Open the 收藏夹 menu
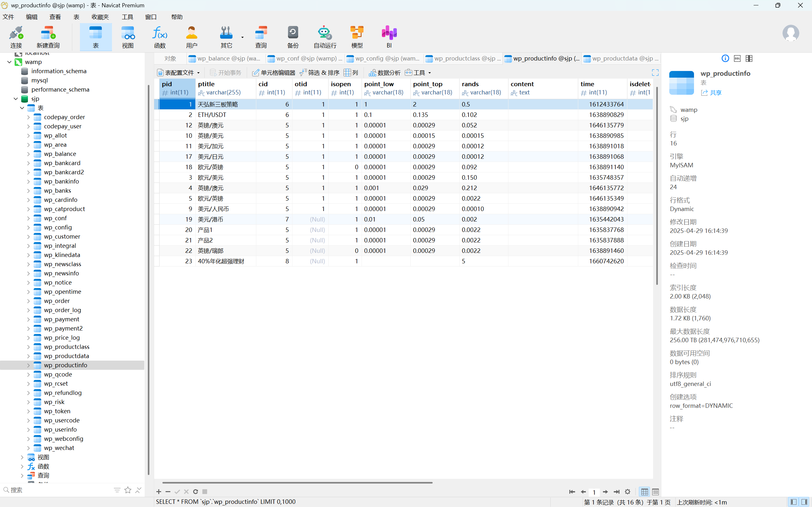Image resolution: width=812 pixels, height=507 pixels. [100, 17]
